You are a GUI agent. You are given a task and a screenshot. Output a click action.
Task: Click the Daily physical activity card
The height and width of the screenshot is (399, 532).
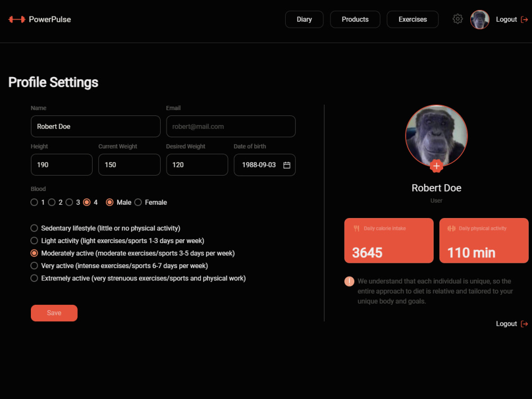click(x=484, y=240)
